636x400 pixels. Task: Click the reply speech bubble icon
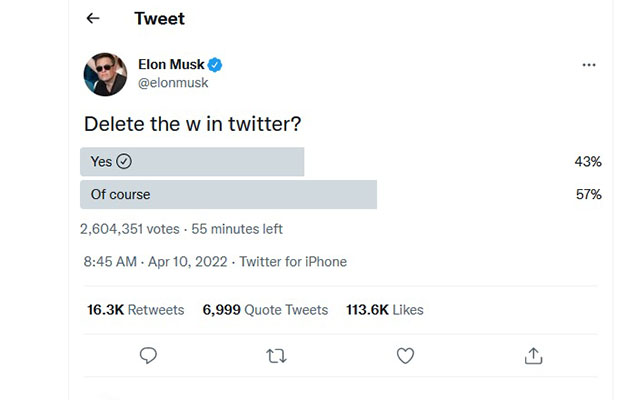(148, 355)
